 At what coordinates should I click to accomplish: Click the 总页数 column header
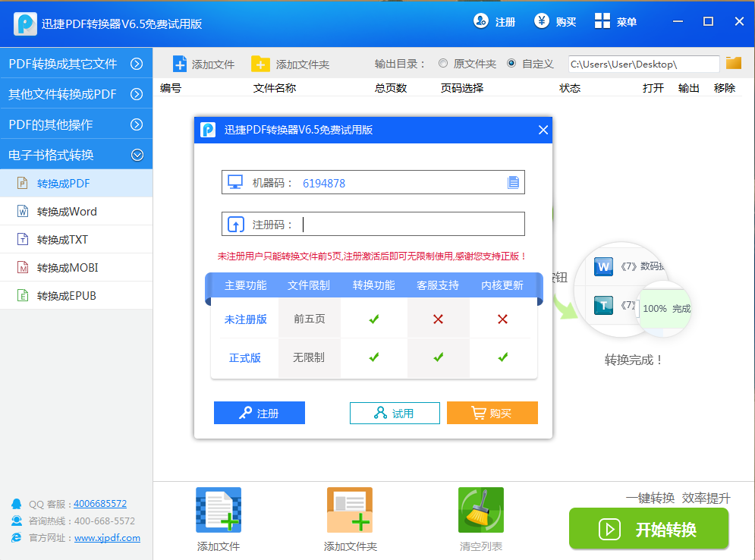[x=391, y=88]
